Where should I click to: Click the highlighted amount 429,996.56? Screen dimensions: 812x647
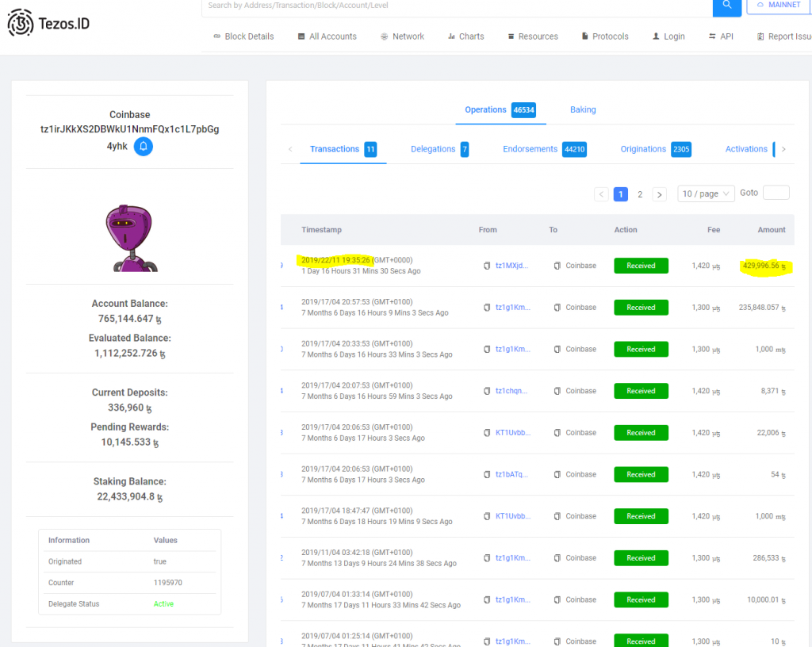764,266
